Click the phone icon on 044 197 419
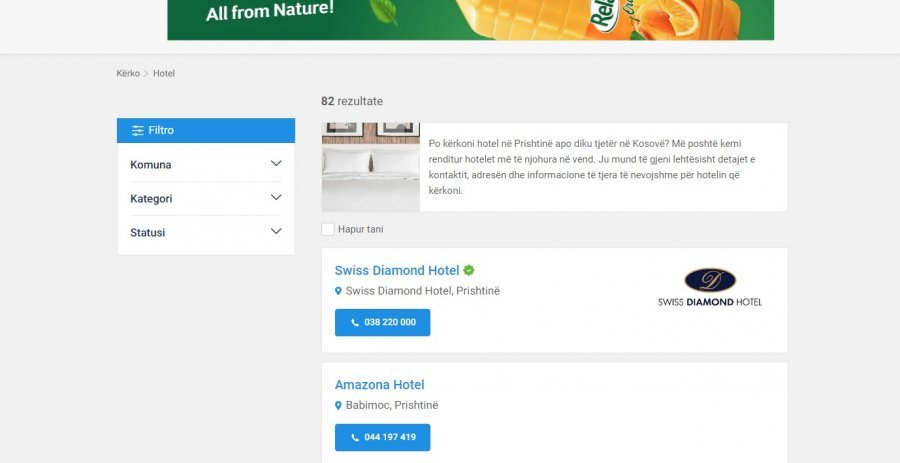 click(355, 438)
